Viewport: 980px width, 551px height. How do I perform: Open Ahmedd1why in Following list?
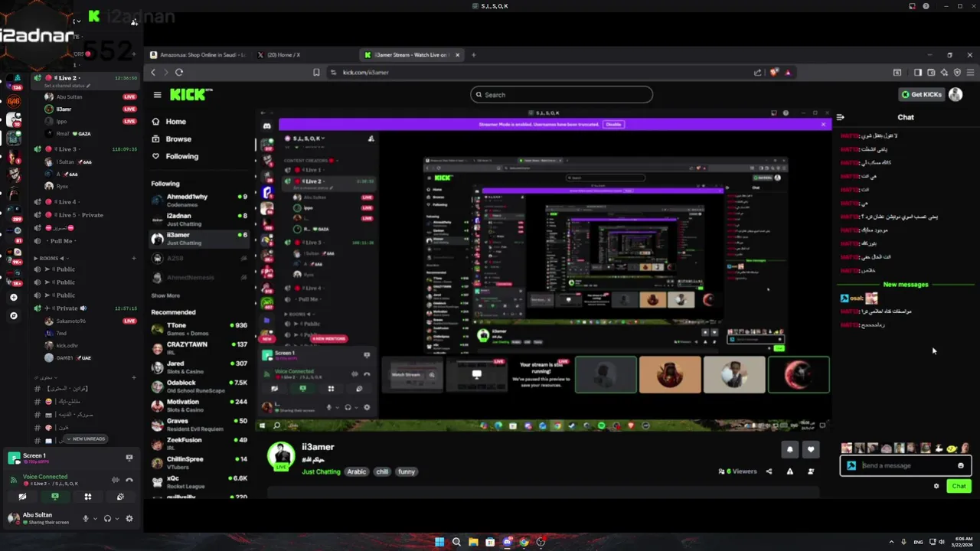coord(199,201)
